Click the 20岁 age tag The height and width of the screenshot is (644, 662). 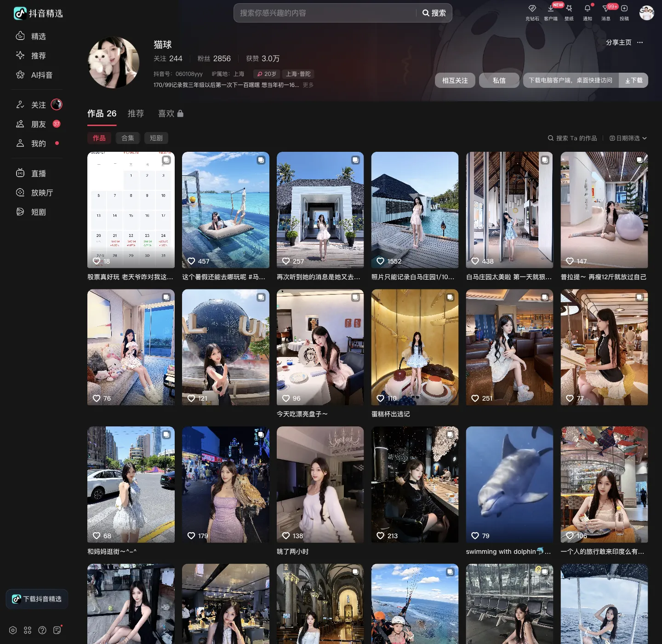[267, 74]
